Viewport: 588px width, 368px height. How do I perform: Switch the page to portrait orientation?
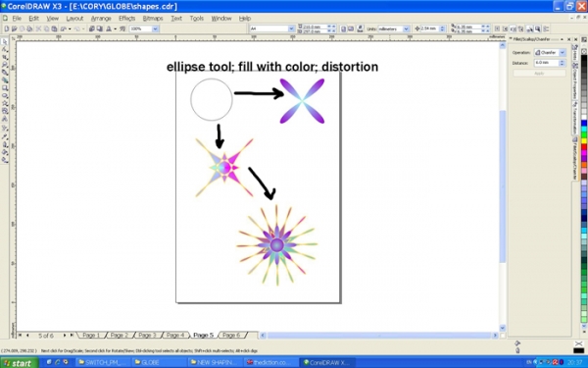coord(343,28)
